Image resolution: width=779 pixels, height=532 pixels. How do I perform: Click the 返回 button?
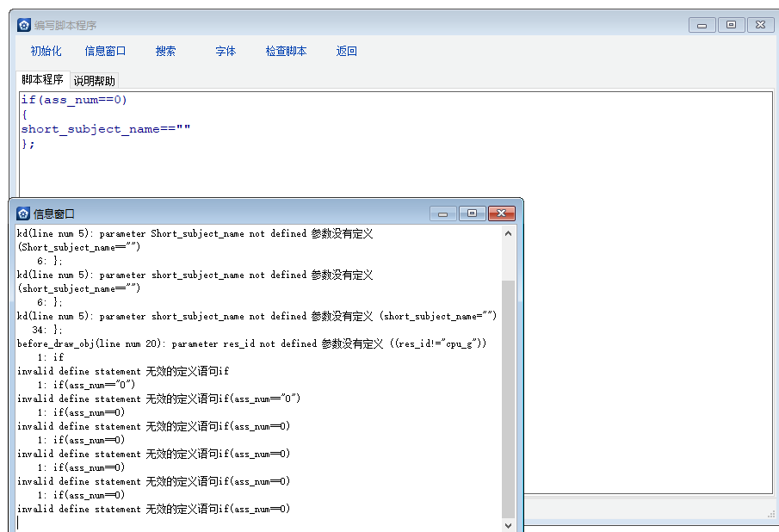tap(346, 52)
